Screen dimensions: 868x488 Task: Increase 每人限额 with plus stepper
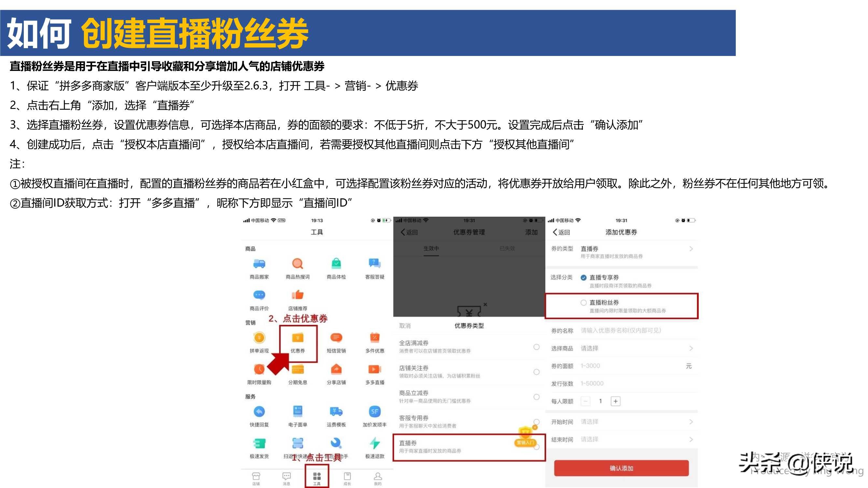pyautogui.click(x=616, y=401)
